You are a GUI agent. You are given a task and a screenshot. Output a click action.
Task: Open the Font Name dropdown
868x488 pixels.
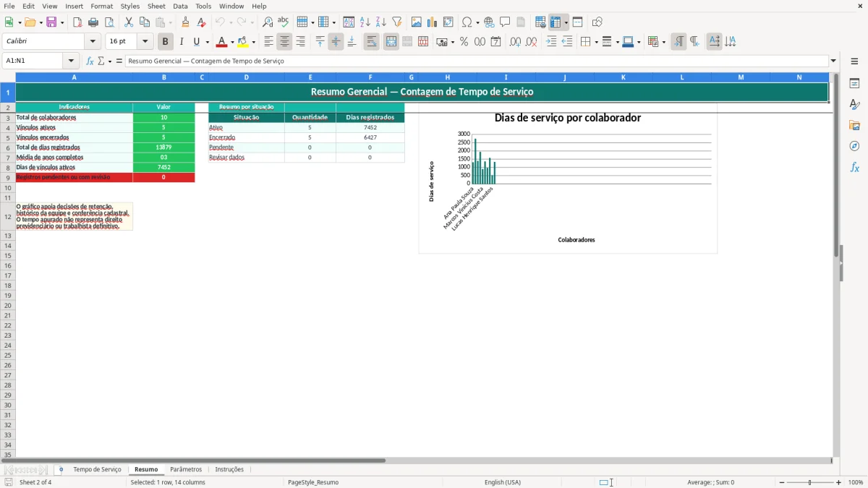pyautogui.click(x=93, y=42)
